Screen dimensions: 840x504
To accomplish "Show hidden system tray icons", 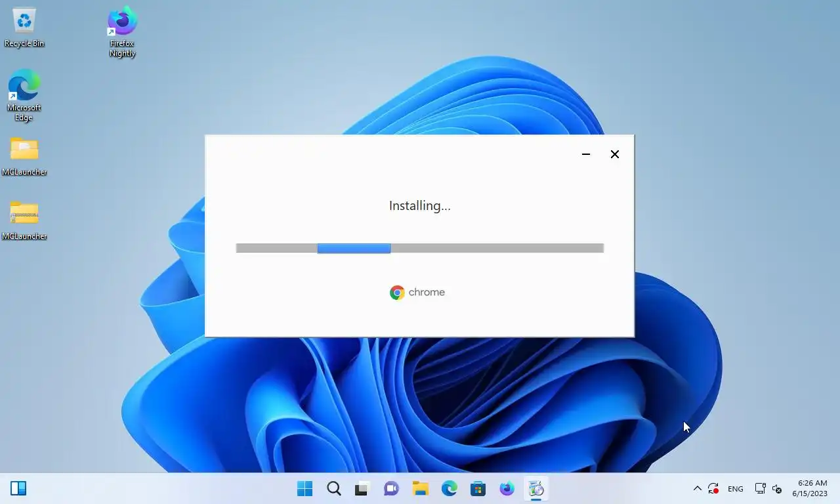I will pos(697,488).
